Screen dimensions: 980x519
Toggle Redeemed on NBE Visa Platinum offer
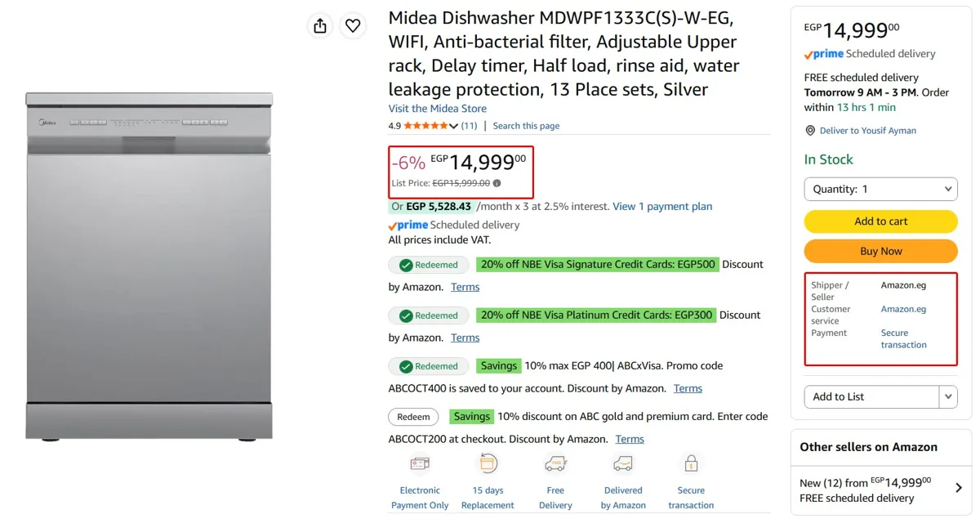pos(429,315)
